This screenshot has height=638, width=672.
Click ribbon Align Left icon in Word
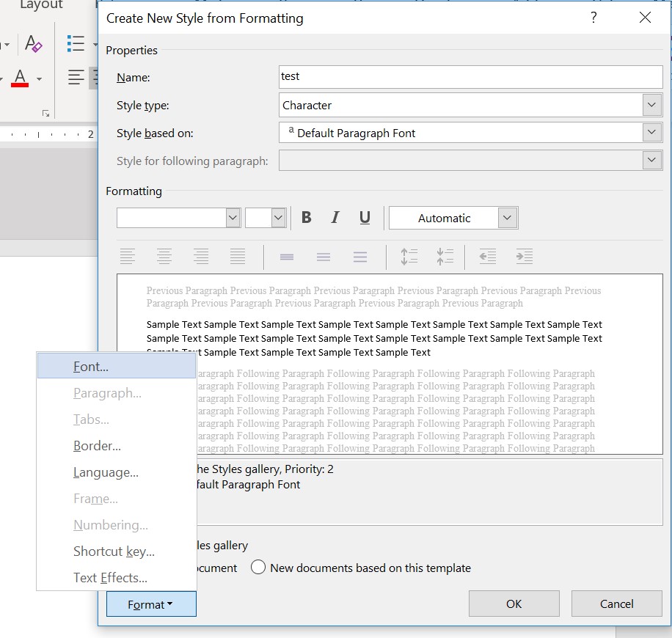tap(76, 78)
